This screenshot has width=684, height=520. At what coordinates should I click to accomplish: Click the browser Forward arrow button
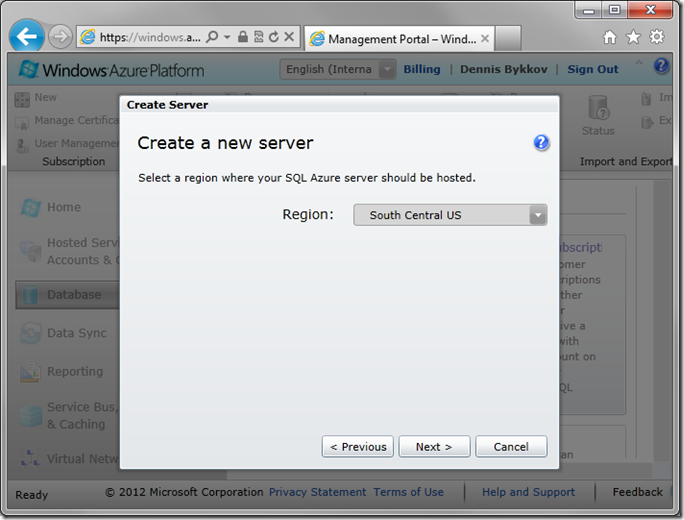point(60,37)
